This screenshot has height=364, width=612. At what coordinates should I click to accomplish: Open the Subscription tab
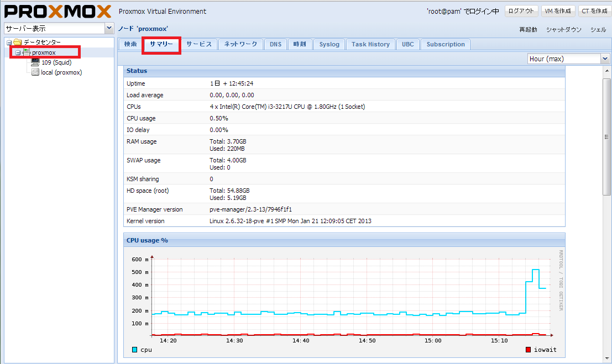coord(446,44)
